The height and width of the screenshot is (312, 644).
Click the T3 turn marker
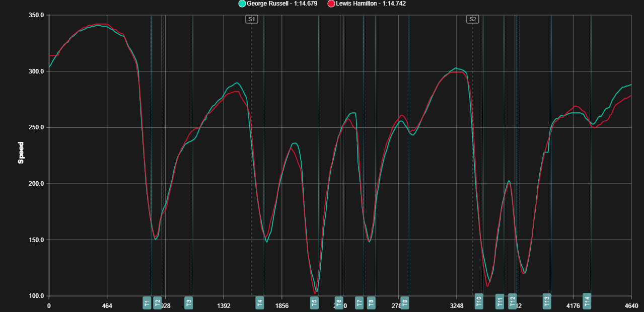(x=189, y=302)
